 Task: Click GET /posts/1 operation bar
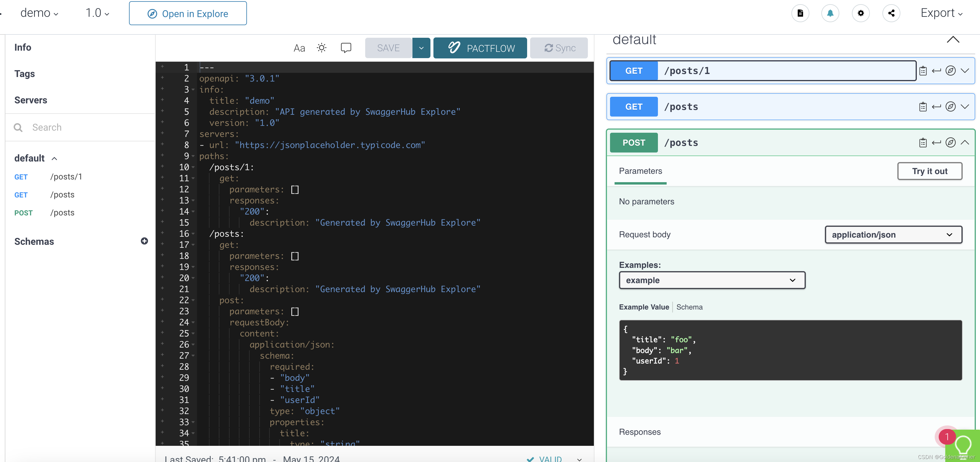pyautogui.click(x=763, y=71)
